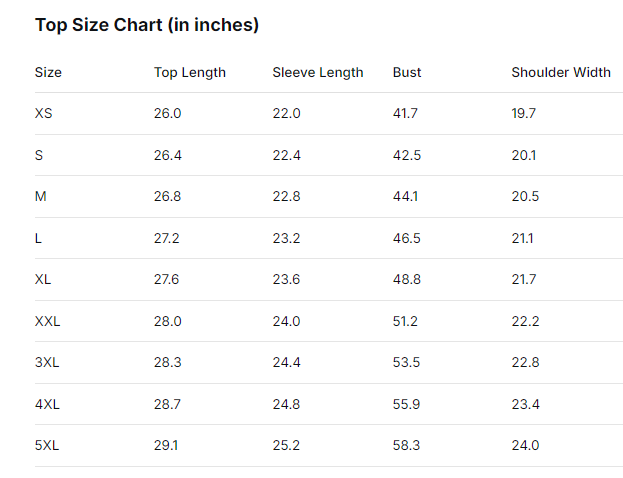Click the 21.1 shoulder width for L
Image resolution: width=623 pixels, height=478 pixels.
click(522, 238)
